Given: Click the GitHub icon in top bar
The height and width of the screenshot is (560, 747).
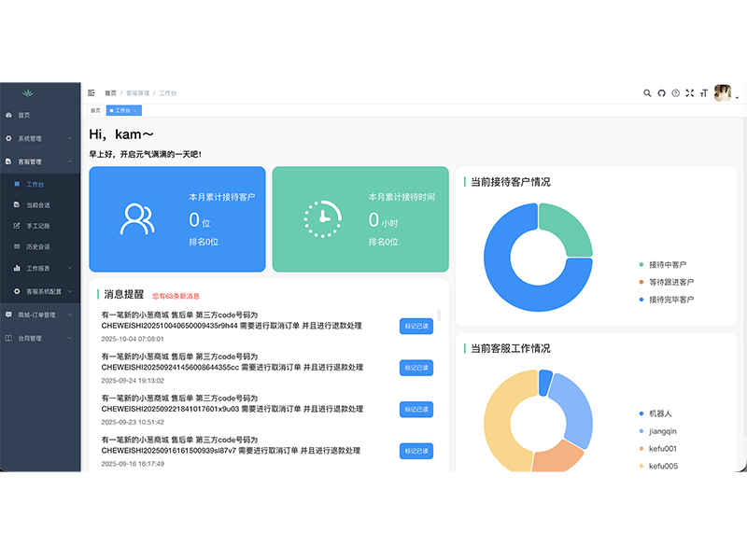Looking at the screenshot, I should (661, 93).
